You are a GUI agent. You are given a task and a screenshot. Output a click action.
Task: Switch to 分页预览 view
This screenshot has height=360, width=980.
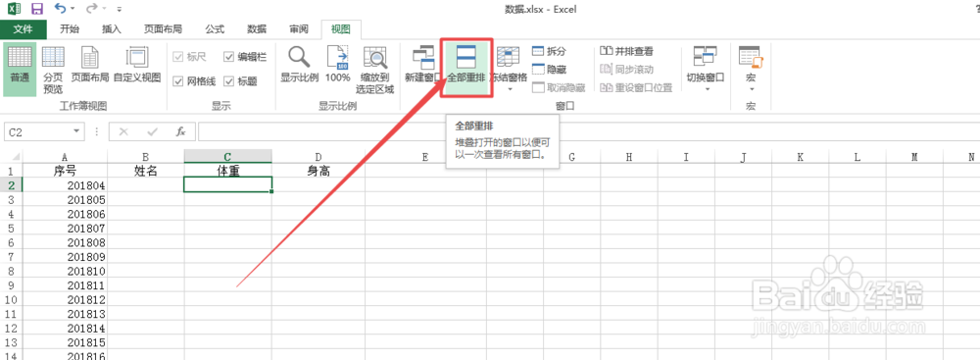pos(53,69)
